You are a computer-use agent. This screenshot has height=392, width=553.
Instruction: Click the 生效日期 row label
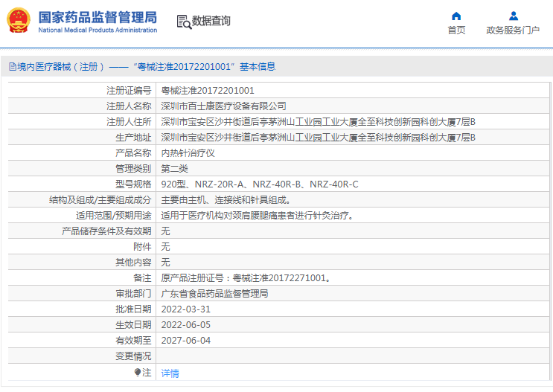click(133, 324)
